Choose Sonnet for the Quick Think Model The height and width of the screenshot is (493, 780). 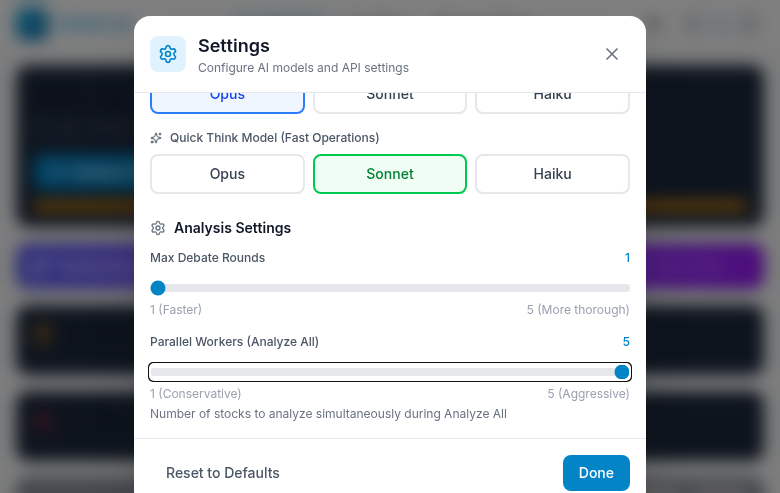(x=390, y=173)
